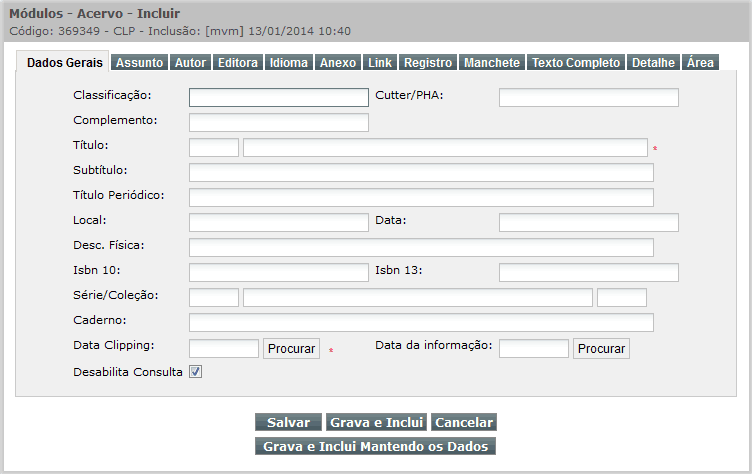Click the Grava e Inclui button

(x=376, y=422)
